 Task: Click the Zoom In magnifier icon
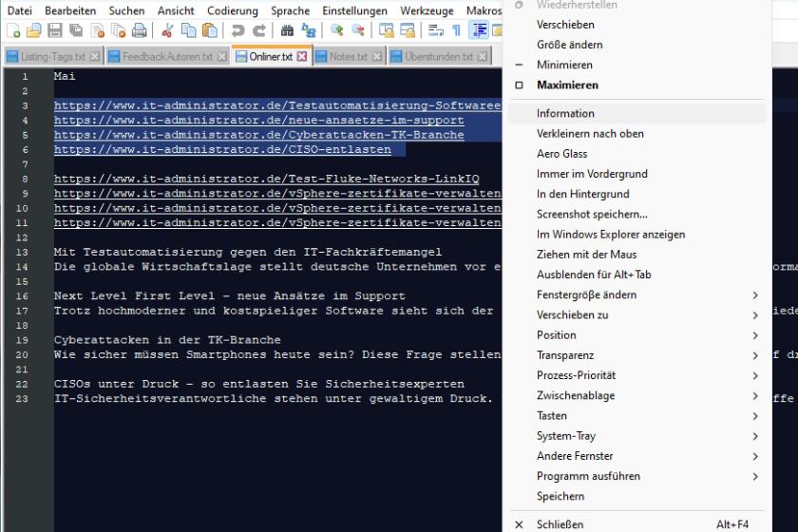pyautogui.click(x=336, y=30)
